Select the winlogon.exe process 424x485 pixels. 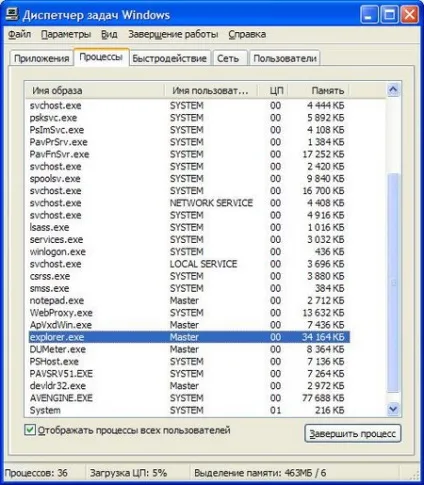[x=189, y=252]
